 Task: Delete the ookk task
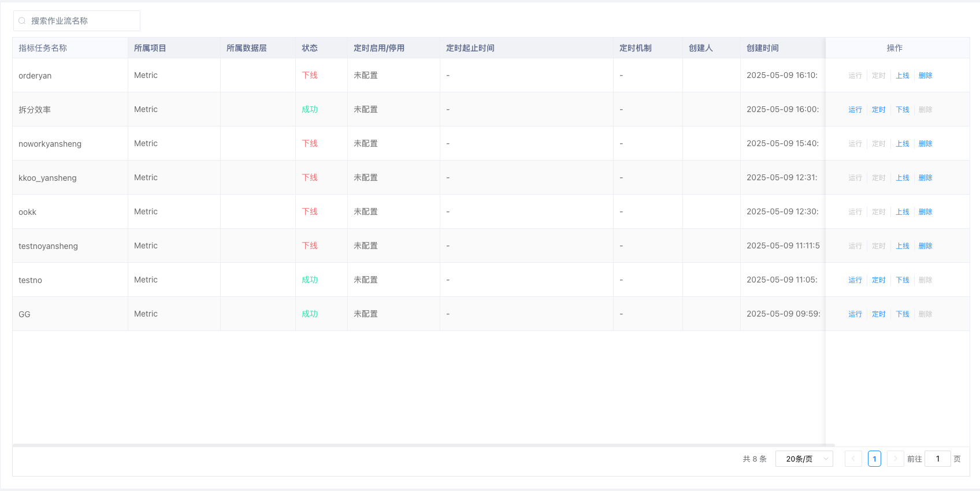(926, 212)
